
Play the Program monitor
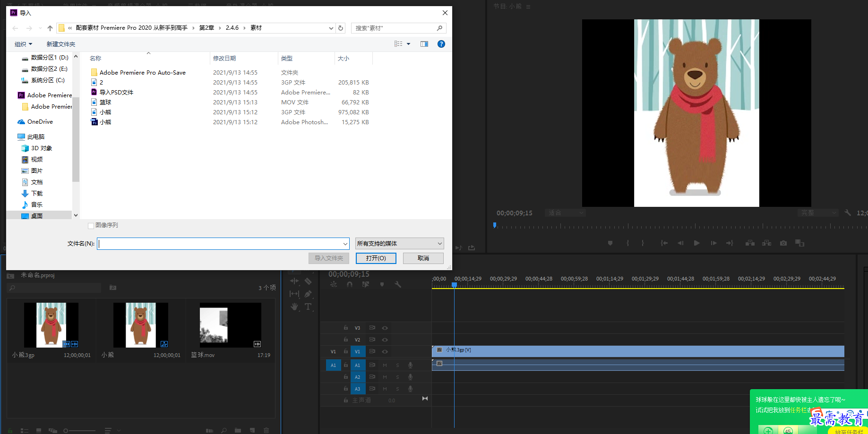point(696,243)
